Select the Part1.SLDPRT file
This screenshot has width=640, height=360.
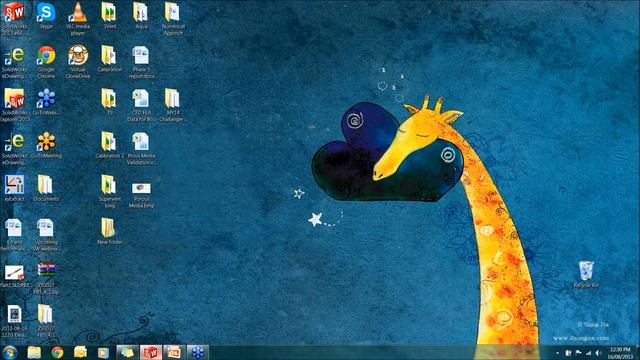tap(14, 276)
